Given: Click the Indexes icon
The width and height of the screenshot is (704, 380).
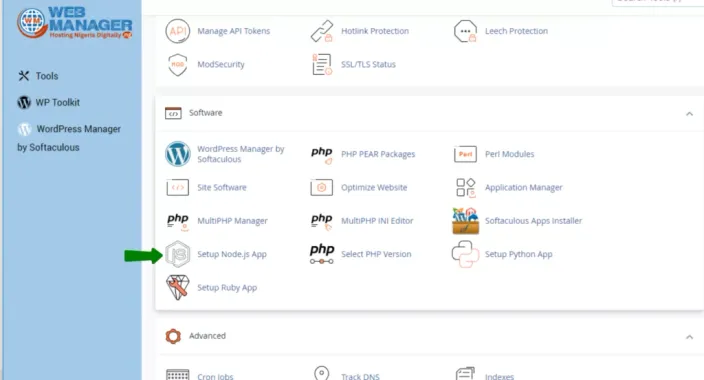Looking at the screenshot, I should point(465,373).
